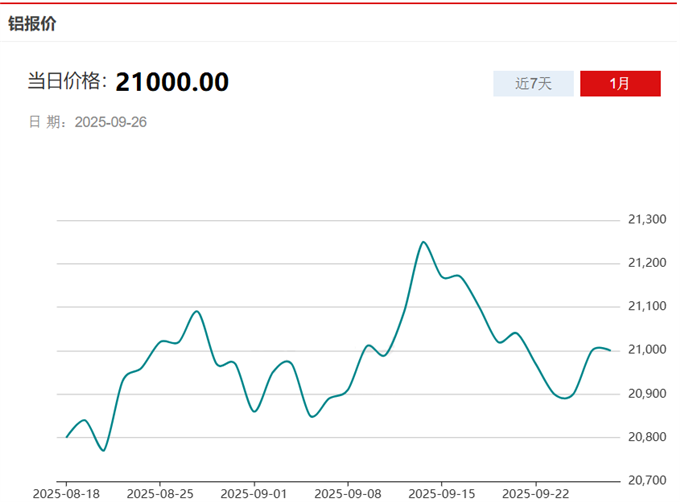Screen dimensions: 680x502
Task: Click the 2025-09-08 x-axis date label
Action: pyautogui.click(x=348, y=493)
